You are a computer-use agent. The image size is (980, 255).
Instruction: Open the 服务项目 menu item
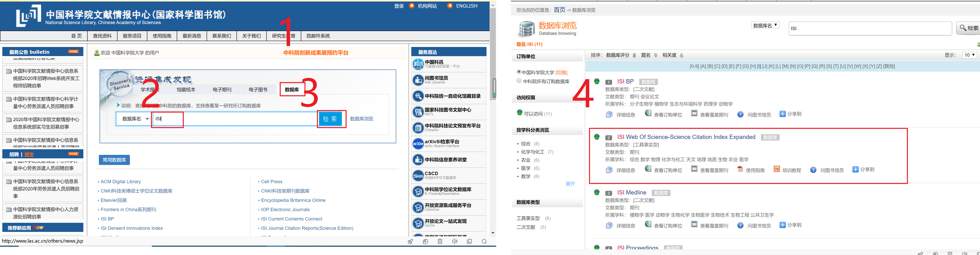(x=132, y=36)
